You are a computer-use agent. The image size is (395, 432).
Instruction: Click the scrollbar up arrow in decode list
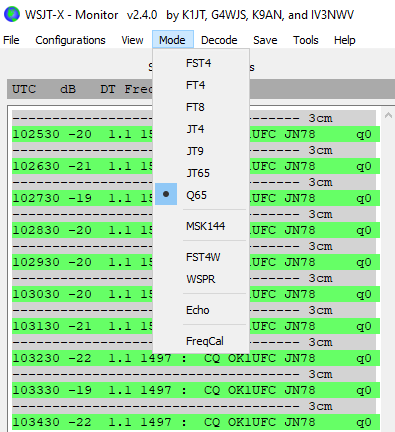tap(388, 116)
